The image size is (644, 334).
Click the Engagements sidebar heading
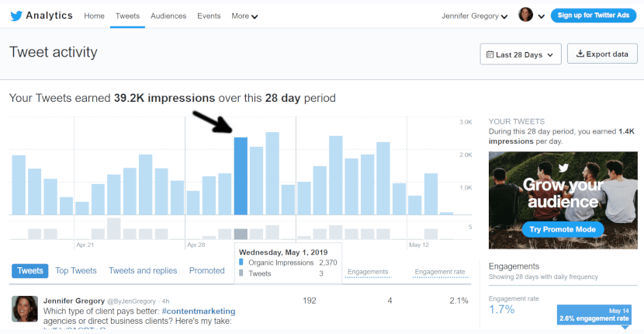(x=514, y=266)
